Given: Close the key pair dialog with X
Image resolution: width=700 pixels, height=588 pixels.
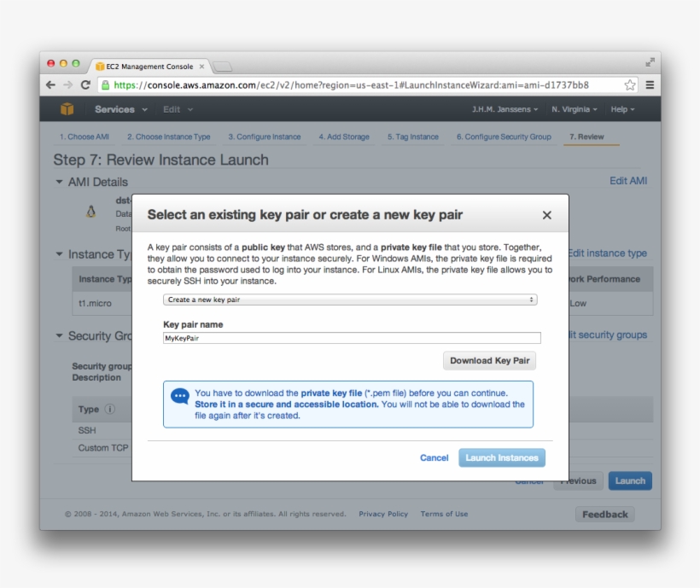Looking at the screenshot, I should [547, 215].
